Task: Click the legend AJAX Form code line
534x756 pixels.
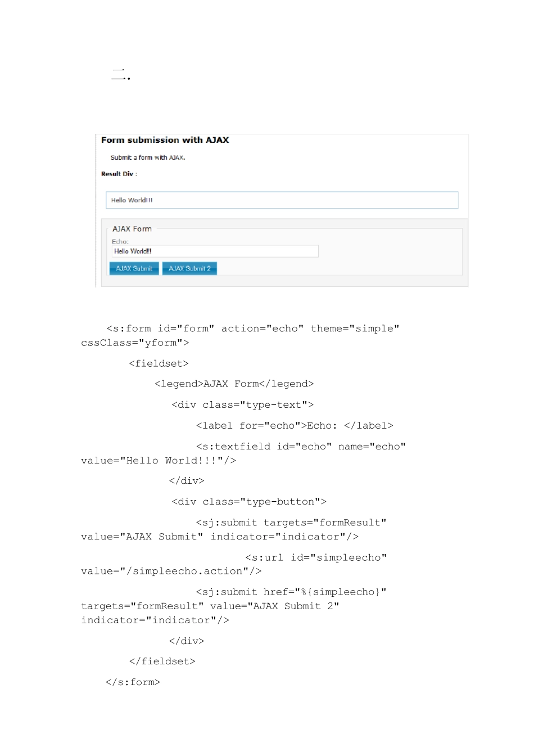Action: [x=234, y=384]
